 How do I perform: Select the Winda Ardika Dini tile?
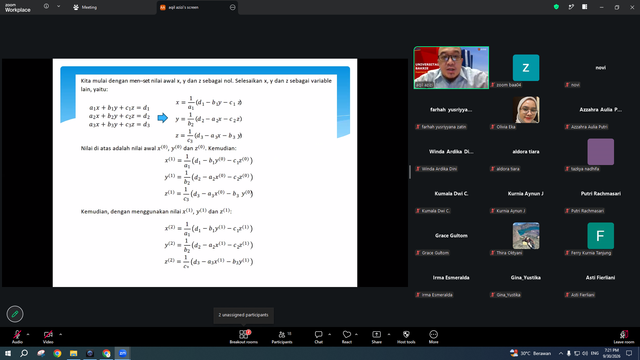point(451,151)
